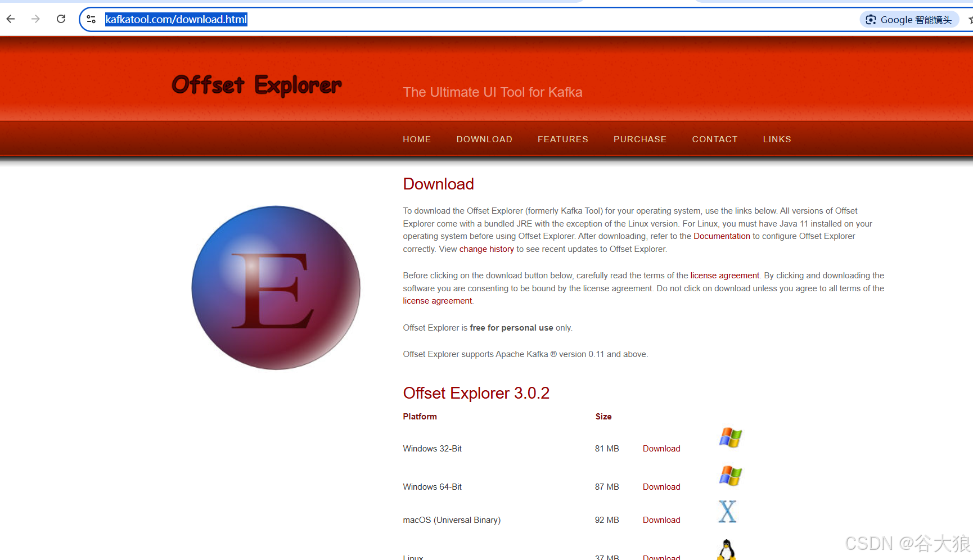The width and height of the screenshot is (973, 560).
Task: Open the Documentation link
Action: [x=722, y=236]
